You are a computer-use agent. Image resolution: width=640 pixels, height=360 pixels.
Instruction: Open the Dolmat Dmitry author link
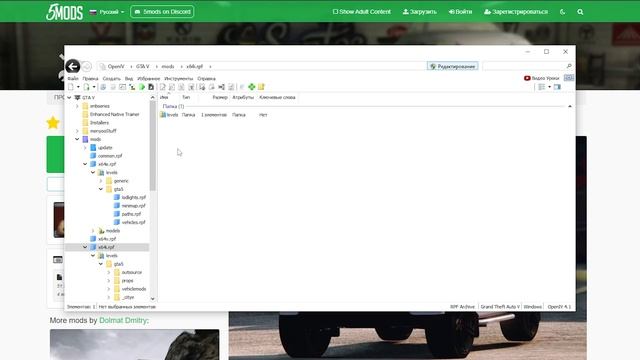(x=123, y=320)
